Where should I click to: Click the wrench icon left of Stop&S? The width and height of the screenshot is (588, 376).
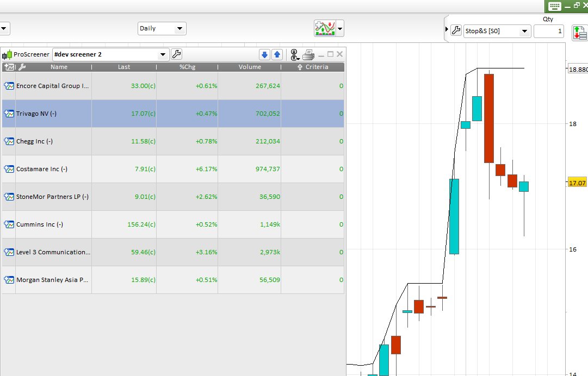(x=456, y=30)
